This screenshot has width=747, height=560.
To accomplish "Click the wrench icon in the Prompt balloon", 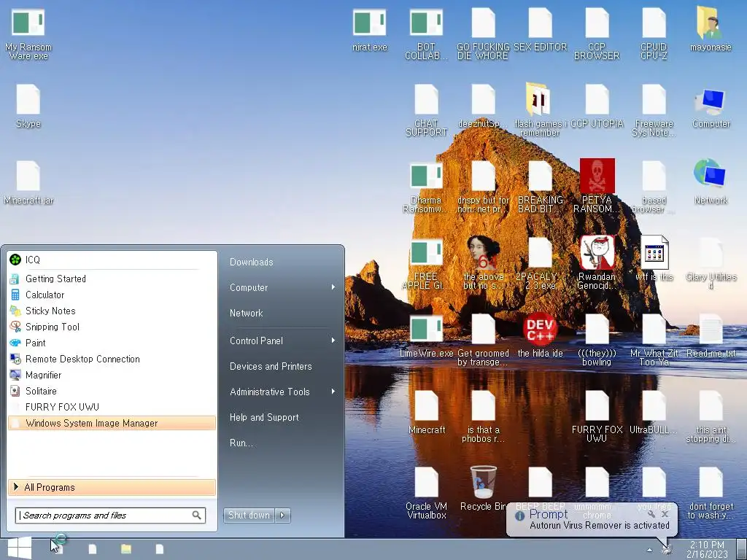I will coord(651,514).
